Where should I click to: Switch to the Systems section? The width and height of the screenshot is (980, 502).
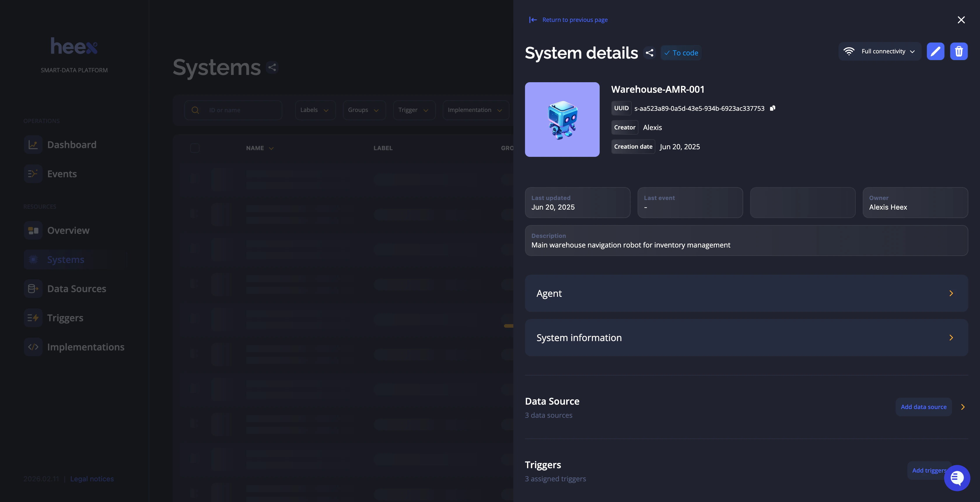pos(65,259)
